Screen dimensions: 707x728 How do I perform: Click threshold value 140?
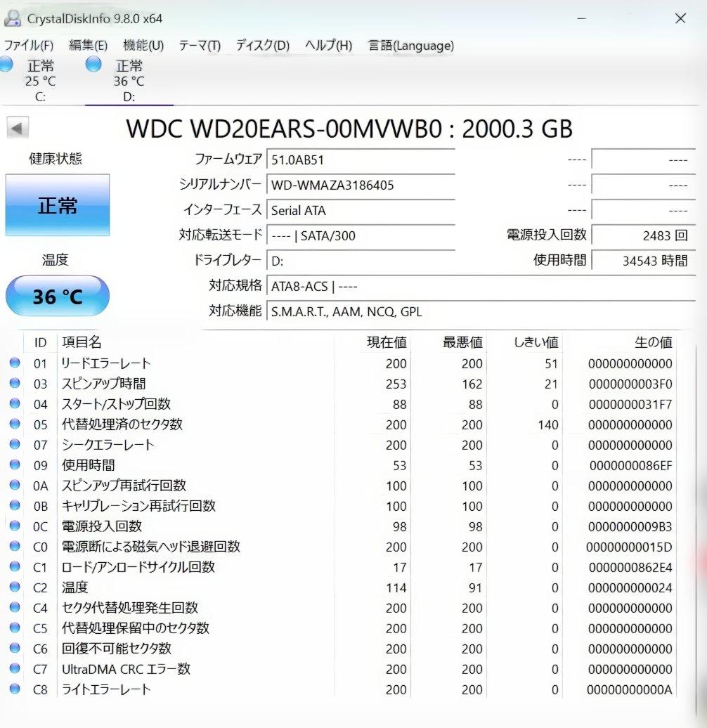click(547, 425)
